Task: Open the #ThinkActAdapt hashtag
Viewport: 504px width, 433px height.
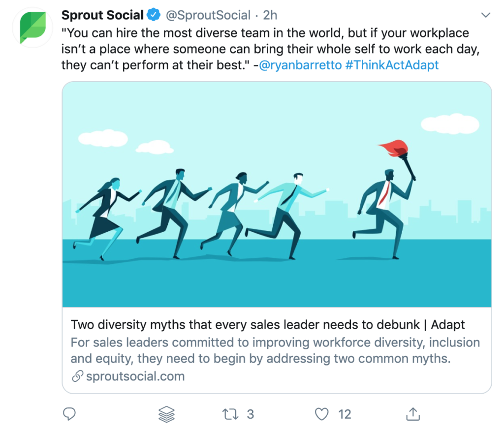Action: tap(392, 65)
